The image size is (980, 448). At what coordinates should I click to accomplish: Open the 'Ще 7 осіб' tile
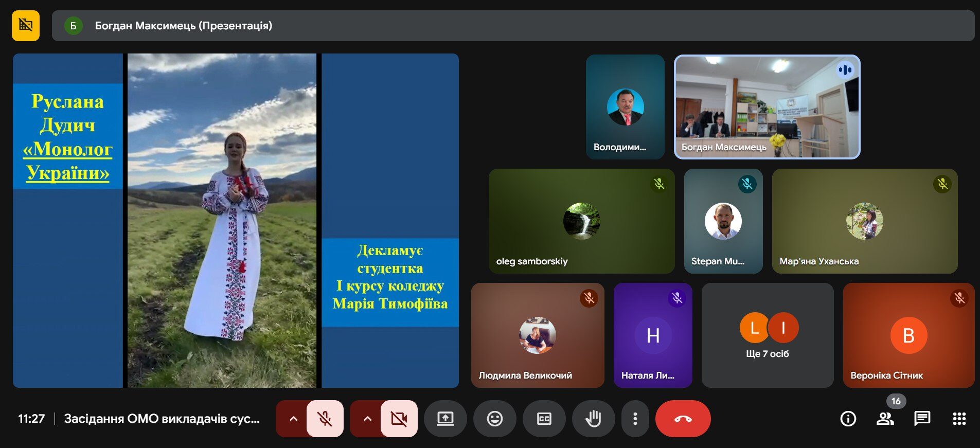point(767,335)
